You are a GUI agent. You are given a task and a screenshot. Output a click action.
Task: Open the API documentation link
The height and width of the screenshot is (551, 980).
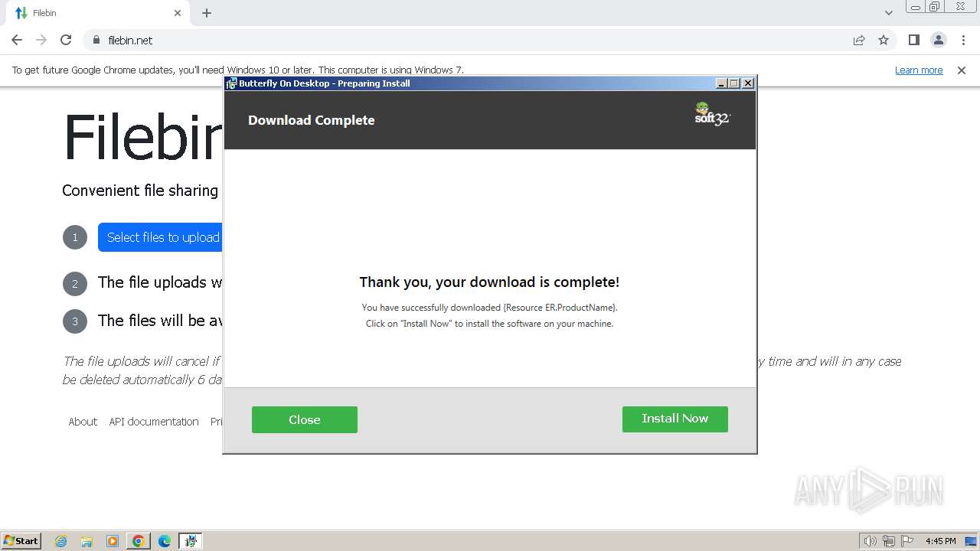(154, 422)
